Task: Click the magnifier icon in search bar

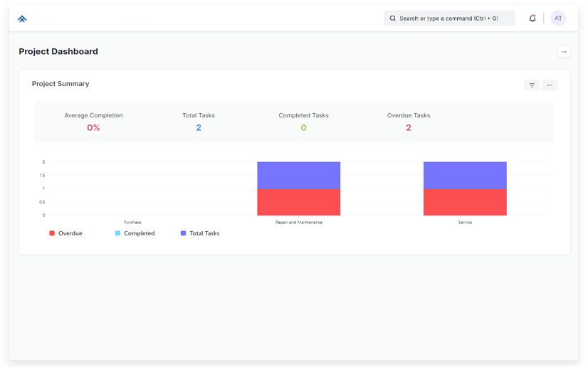Action: (392, 18)
